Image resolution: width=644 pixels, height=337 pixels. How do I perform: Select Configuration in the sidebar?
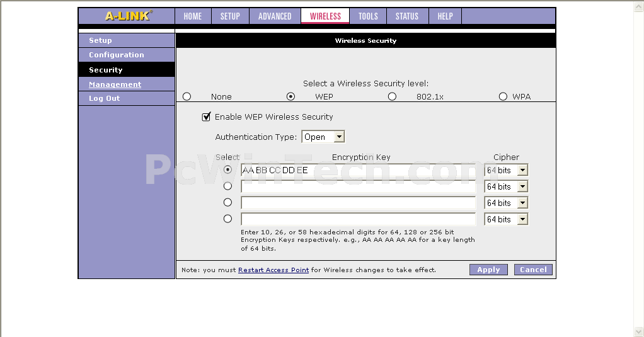click(x=127, y=55)
